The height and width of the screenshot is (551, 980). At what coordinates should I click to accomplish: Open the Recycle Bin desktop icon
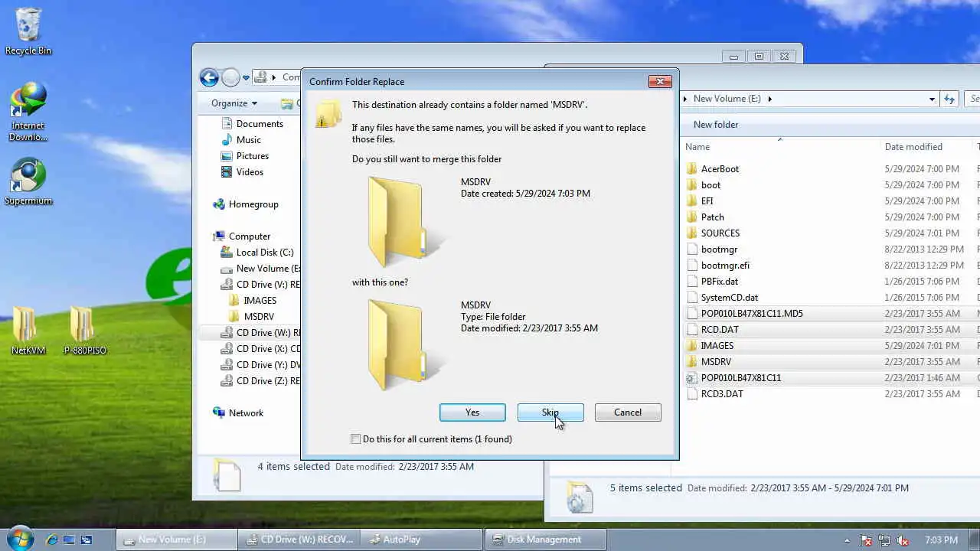(28, 31)
